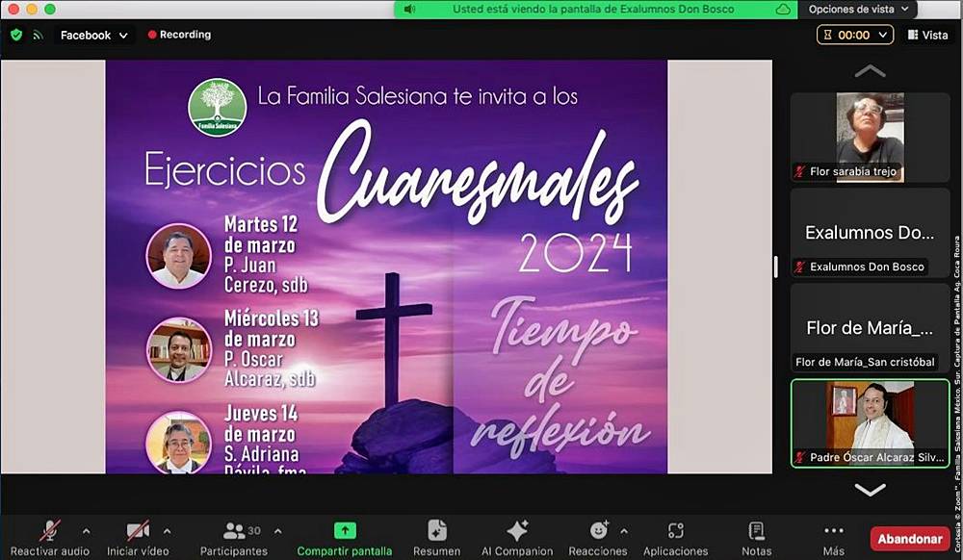
Task: Click 'Miércoles 13 de marzo' text on slide
Action: point(272,329)
